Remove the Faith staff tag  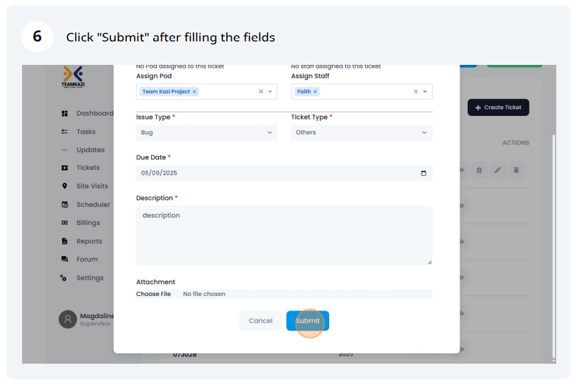(315, 92)
